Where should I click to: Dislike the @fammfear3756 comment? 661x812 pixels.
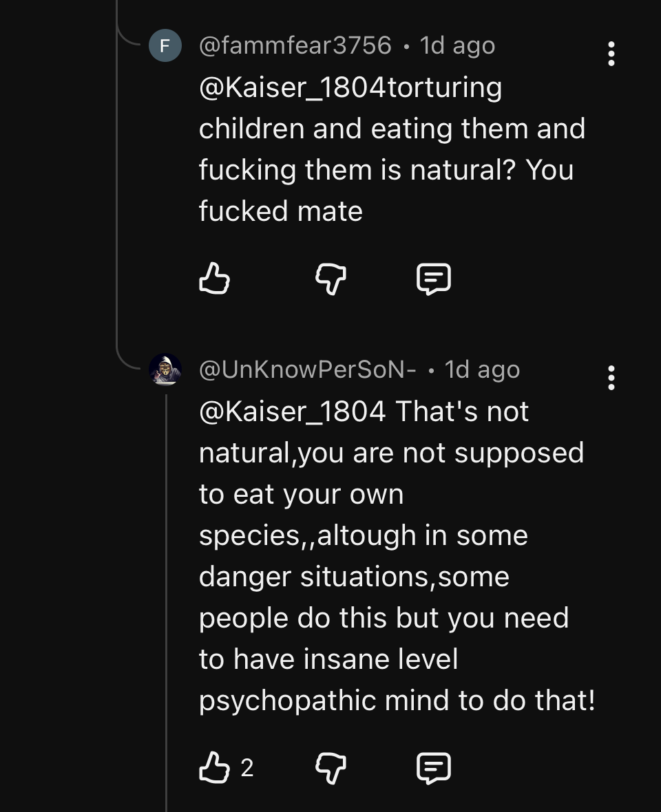click(330, 279)
